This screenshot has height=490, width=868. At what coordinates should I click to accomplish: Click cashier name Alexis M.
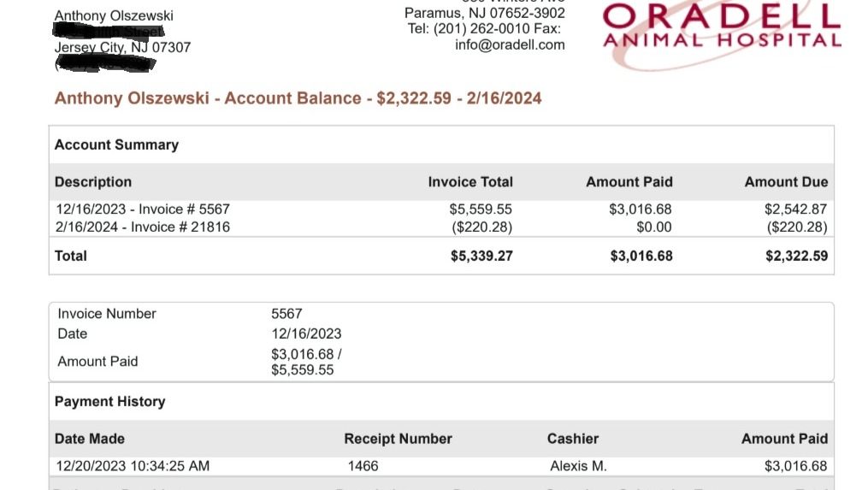coord(578,466)
